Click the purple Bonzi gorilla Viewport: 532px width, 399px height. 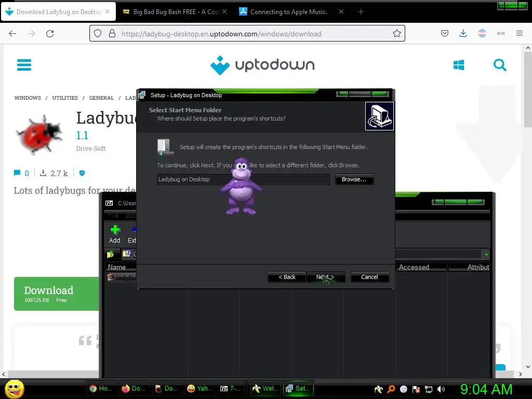pyautogui.click(x=241, y=186)
